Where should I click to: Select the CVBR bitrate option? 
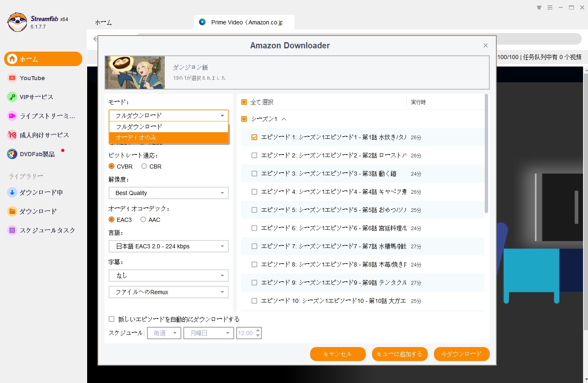[x=111, y=166]
